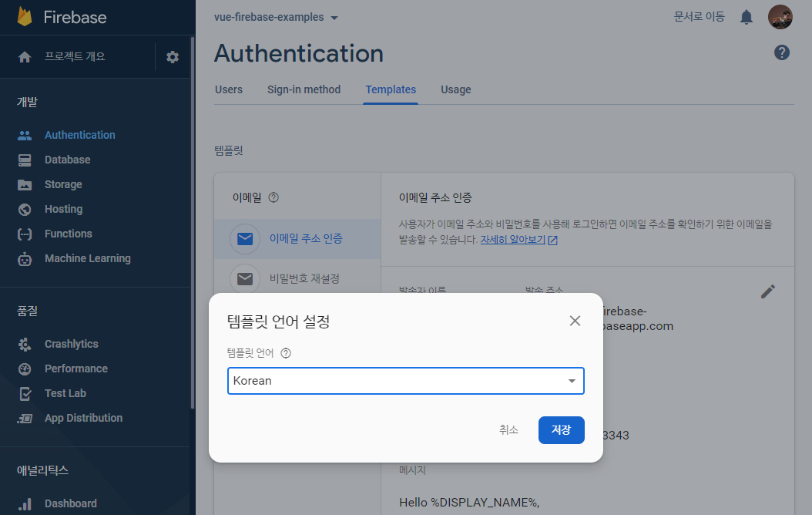Expand vue-firebase-examples project selector
Screen dimensions: 812x515
coord(276,17)
